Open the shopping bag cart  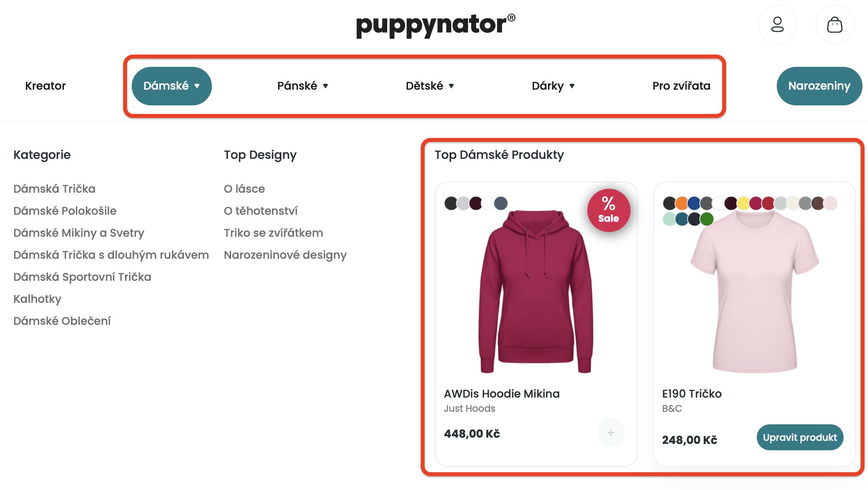834,25
